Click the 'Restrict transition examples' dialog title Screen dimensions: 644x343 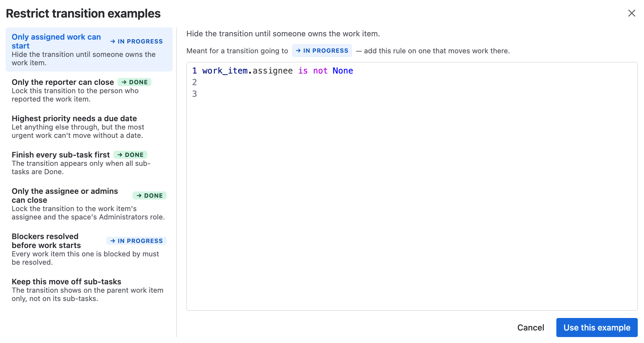click(83, 13)
